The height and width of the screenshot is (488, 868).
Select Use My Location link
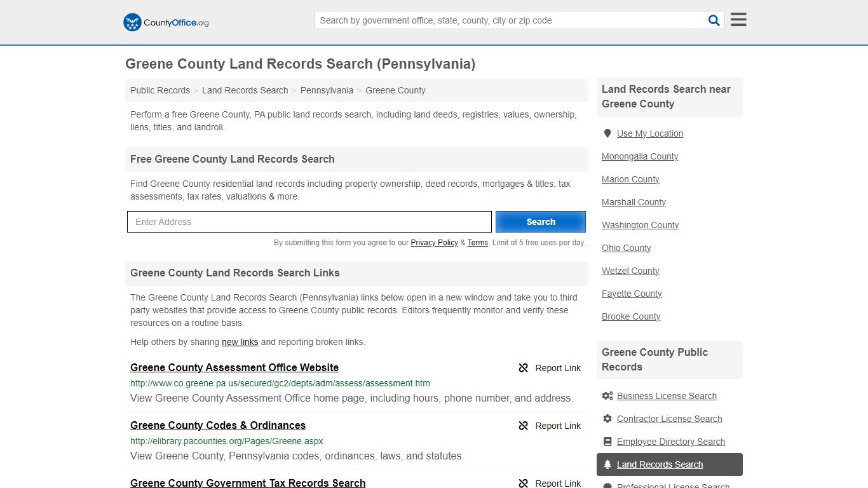(x=650, y=133)
